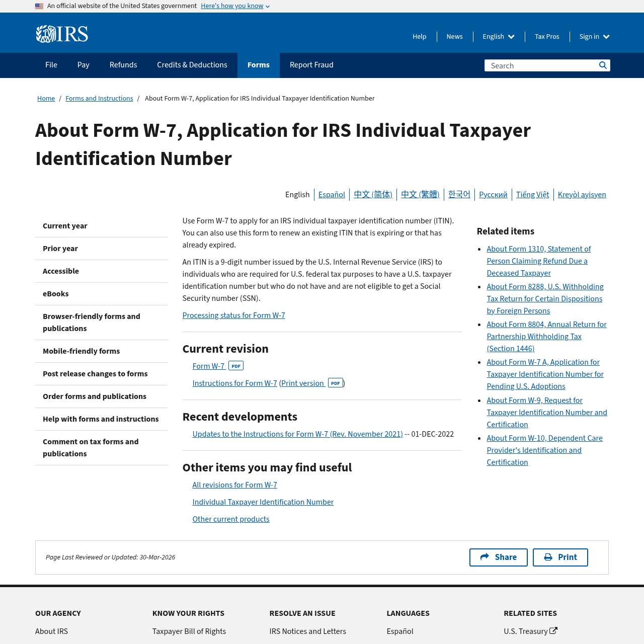Open Browser-friendly forms and publications
644x644 pixels.
[x=101, y=323]
